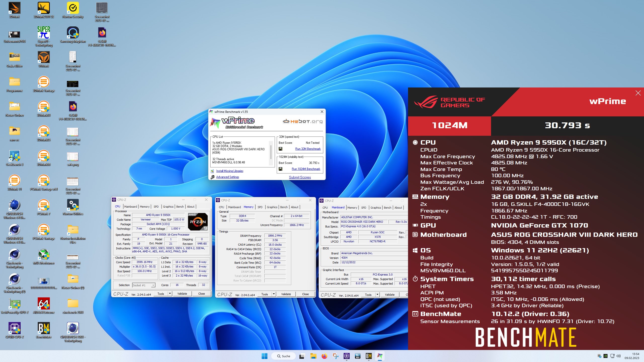Screen dimensions: 644x362
Task: Launch 3DMark Vantage shortcut
Action: [44, 84]
